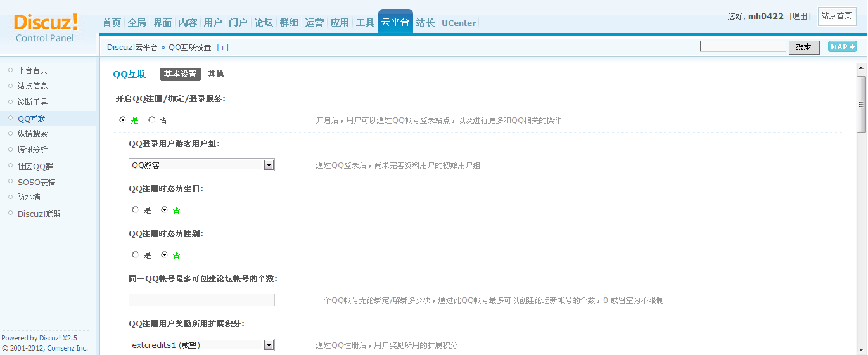This screenshot has height=355, width=868.
Task: Open 平台首页 in sidebar
Action: point(32,70)
